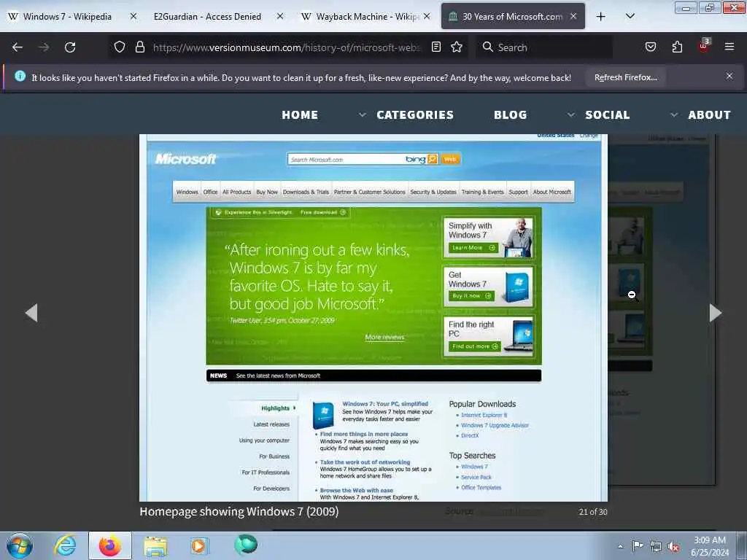The height and width of the screenshot is (560, 747).
Task: Open ABOUT navigation menu
Action: coord(709,114)
